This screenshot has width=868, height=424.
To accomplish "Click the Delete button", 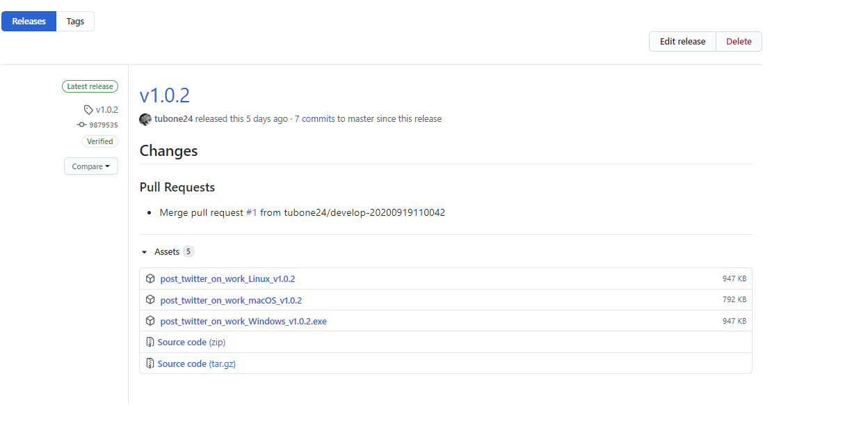I will click(x=738, y=41).
